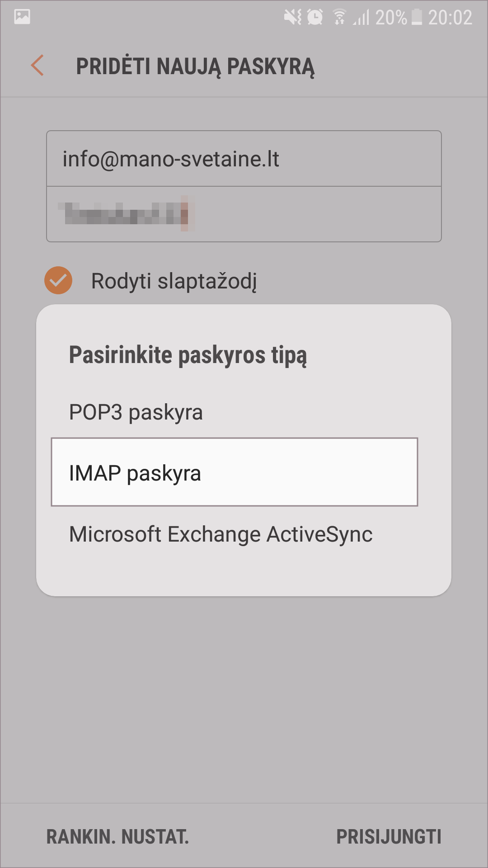
Task: Tap the muted sound status icon
Action: click(292, 18)
